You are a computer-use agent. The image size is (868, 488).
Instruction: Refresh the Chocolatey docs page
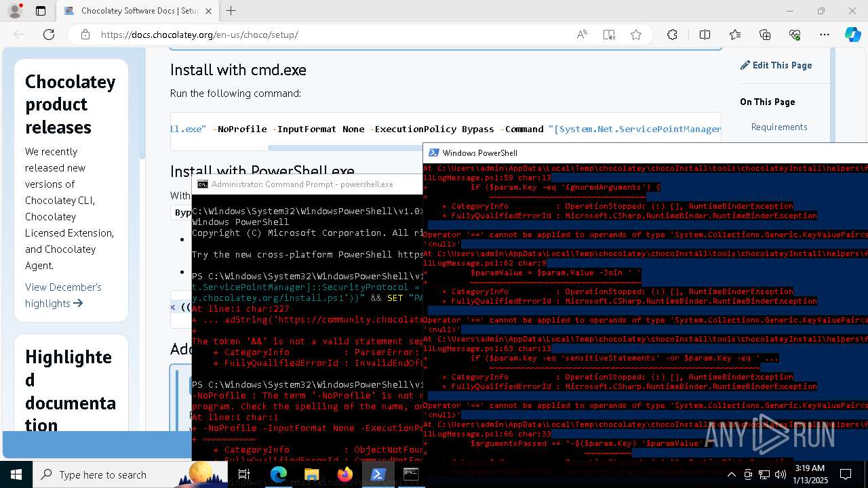(x=49, y=35)
